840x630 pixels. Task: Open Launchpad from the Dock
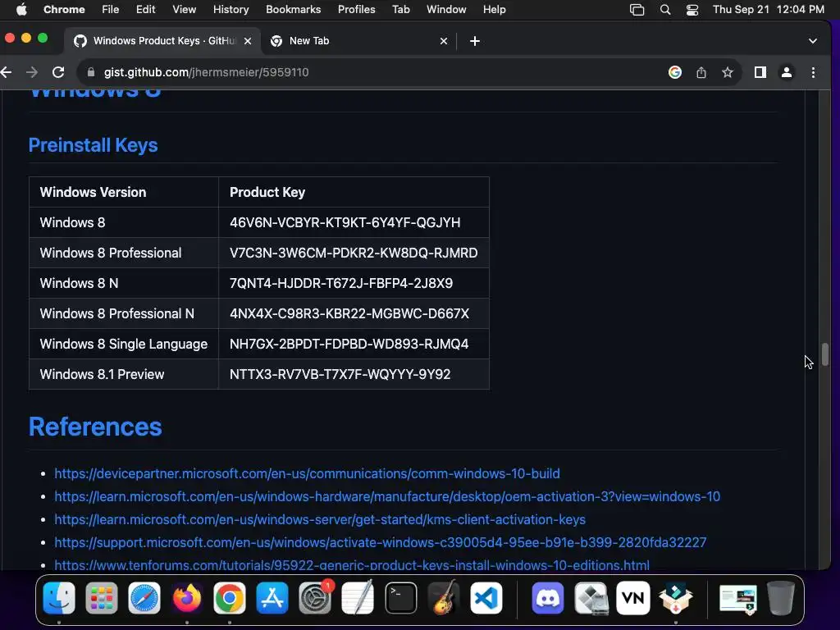point(101,598)
